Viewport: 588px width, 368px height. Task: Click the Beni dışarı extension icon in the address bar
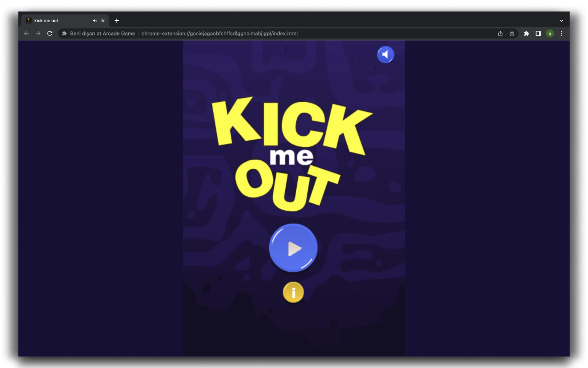[64, 33]
